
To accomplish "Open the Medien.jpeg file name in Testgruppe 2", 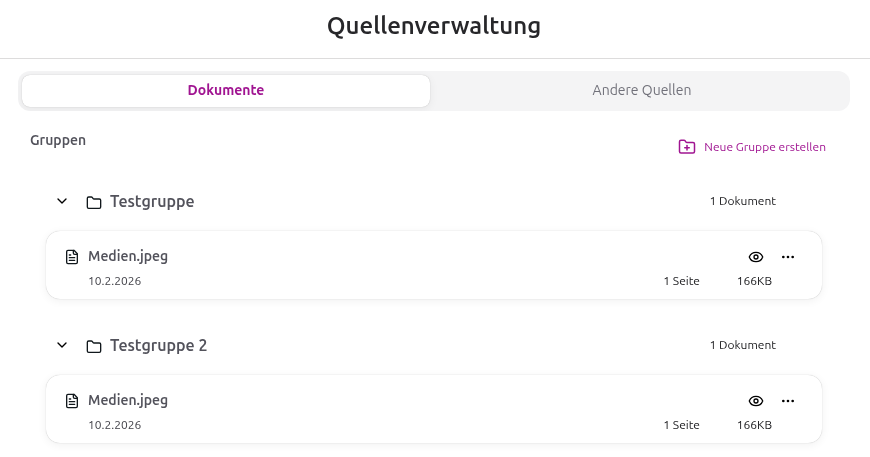I will coord(128,400).
